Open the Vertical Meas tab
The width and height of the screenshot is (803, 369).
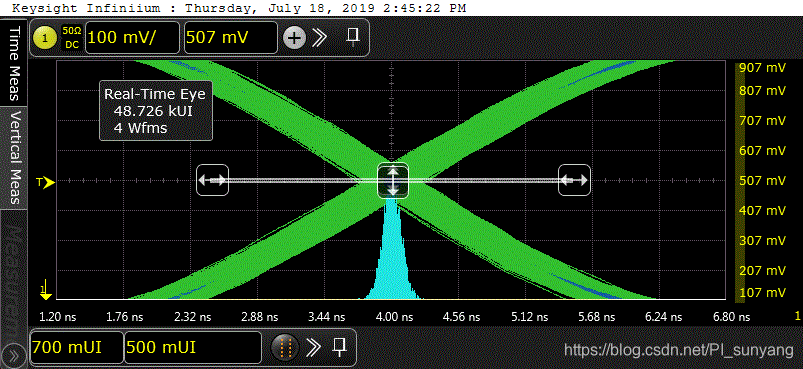tap(14, 158)
